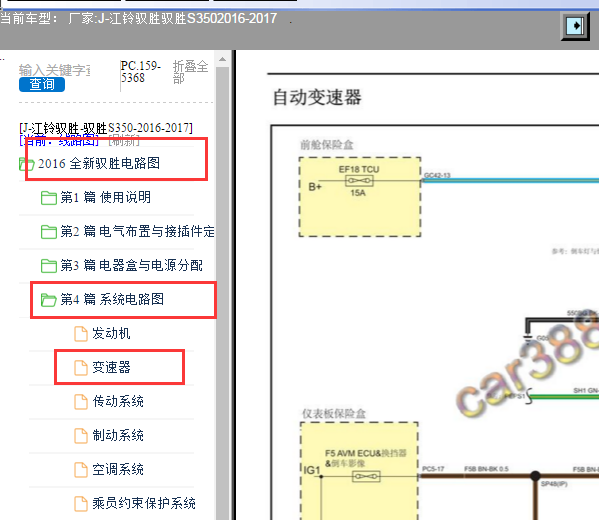Click the PC5-17 connector label
599x520 pixels.
pyautogui.click(x=433, y=469)
